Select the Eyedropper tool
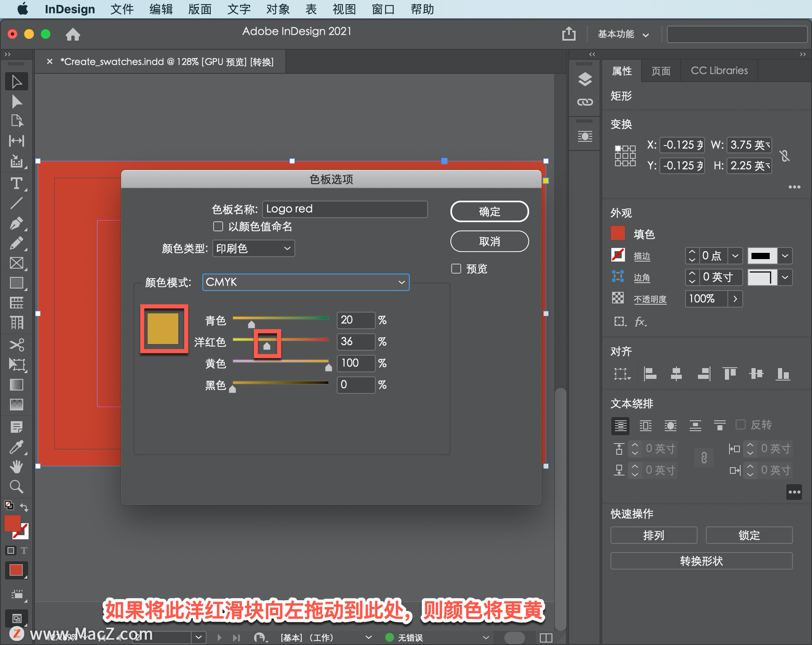Viewport: 812px width, 645px height. 16,447
